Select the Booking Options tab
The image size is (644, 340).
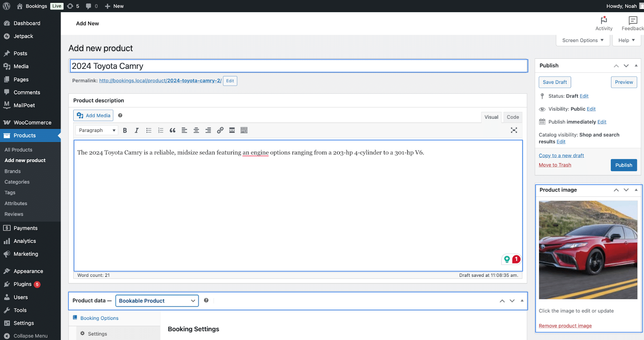(99, 318)
